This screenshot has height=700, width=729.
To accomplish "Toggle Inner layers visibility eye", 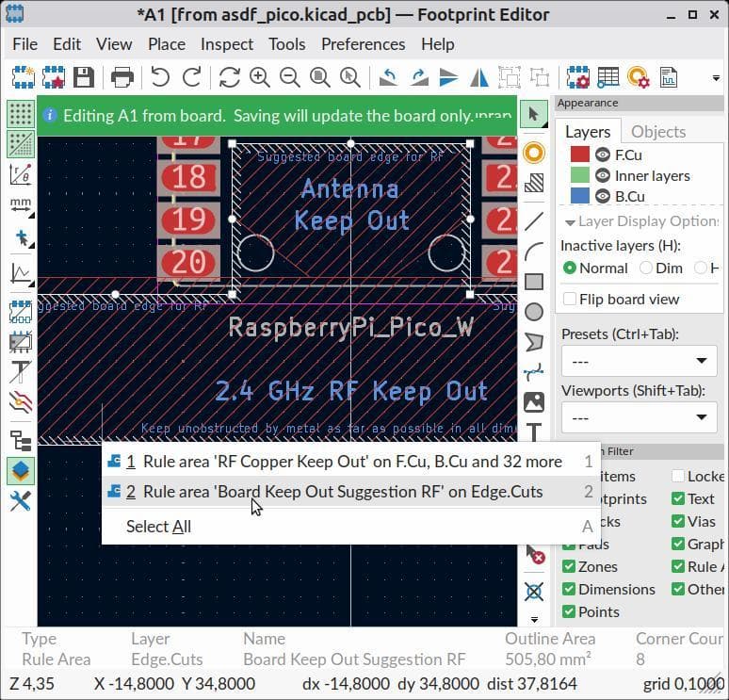I will point(603,175).
